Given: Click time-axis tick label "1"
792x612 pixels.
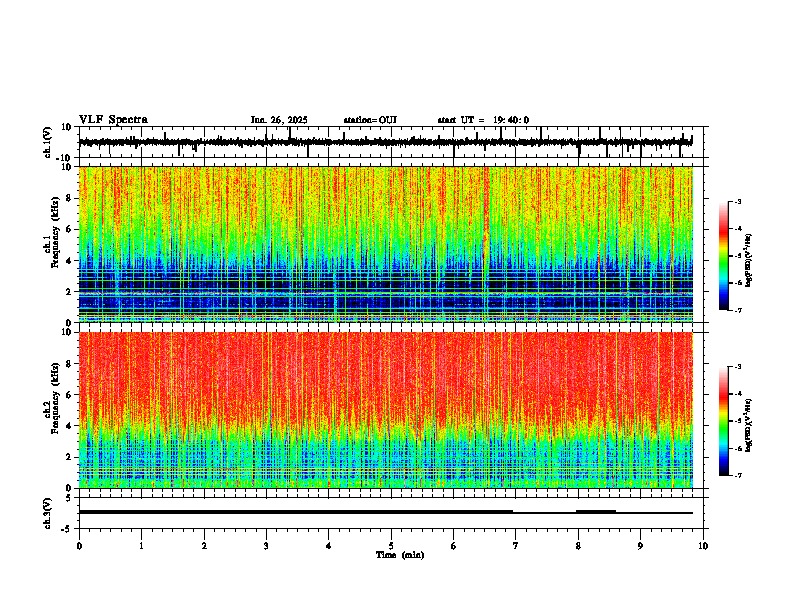Looking at the screenshot, I should click(141, 545).
